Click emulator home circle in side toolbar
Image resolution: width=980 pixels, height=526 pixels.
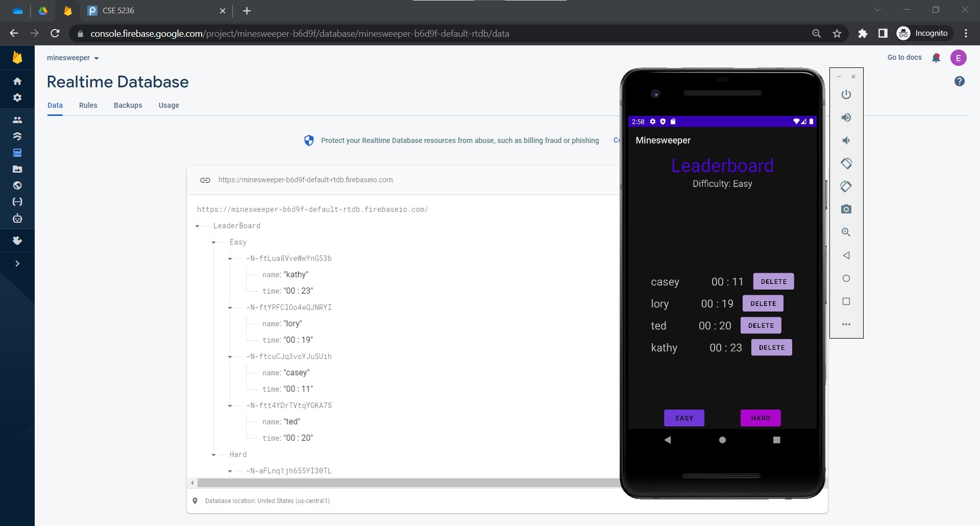[x=846, y=278]
